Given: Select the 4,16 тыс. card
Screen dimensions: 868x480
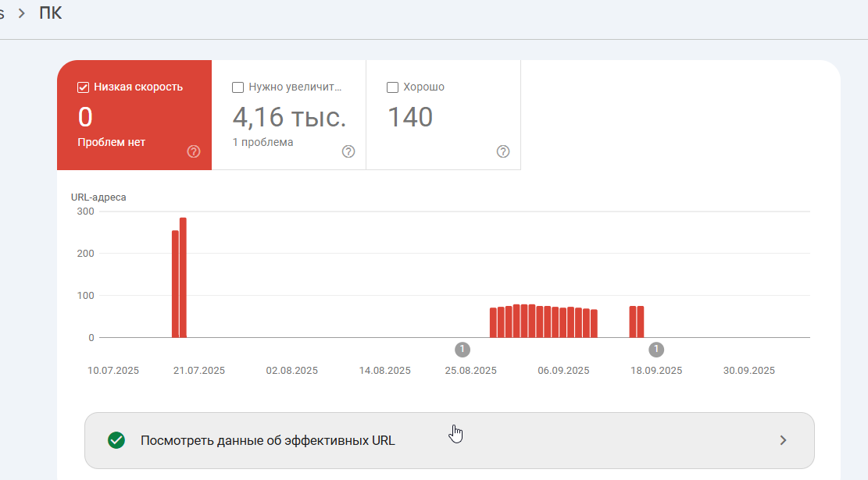Looking at the screenshot, I should coord(289,115).
